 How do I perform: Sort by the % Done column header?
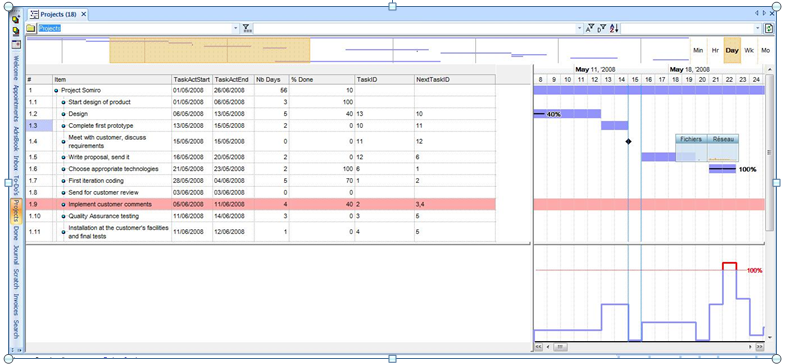(321, 80)
